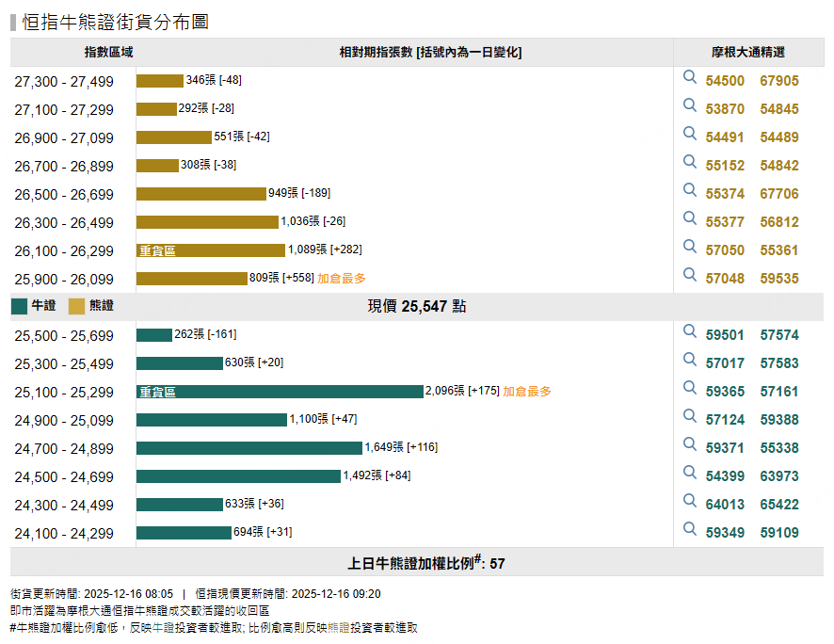Select warrant code 54845
This screenshot has height=644, width=834.
[x=779, y=109]
